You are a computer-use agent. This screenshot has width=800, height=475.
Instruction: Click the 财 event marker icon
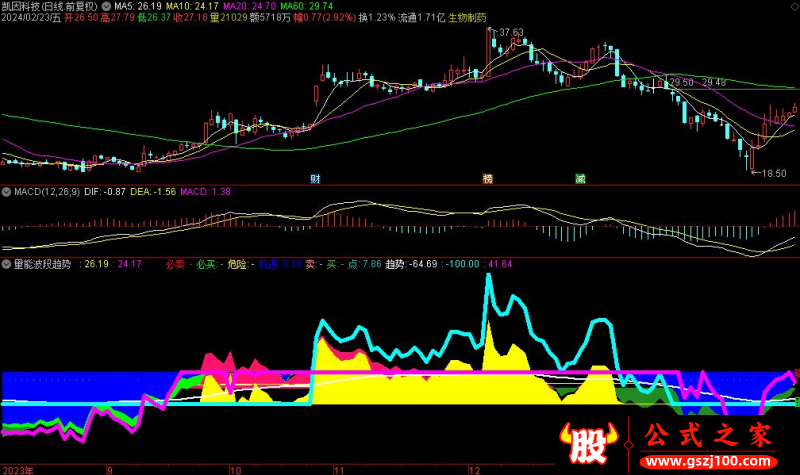[316, 179]
